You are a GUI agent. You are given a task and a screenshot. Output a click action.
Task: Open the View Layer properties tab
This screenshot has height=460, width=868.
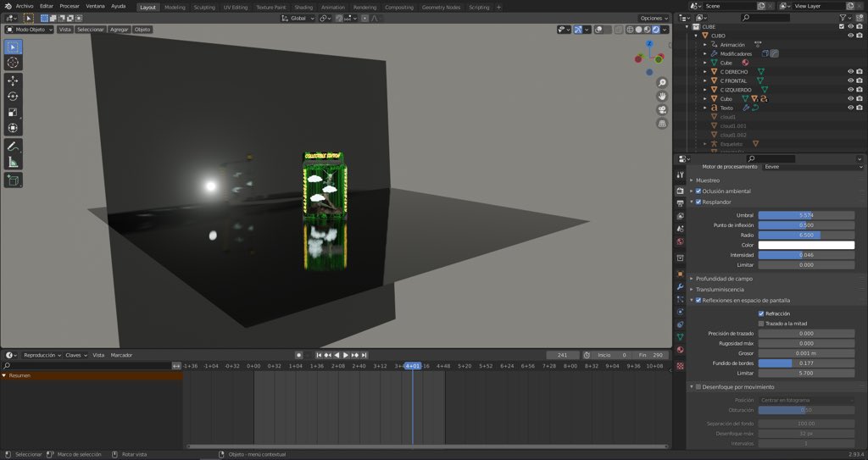click(681, 216)
